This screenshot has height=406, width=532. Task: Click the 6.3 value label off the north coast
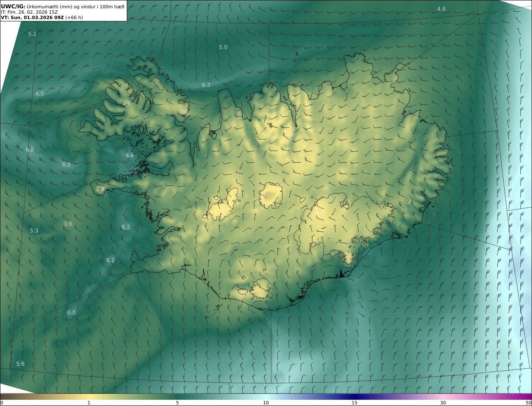(x=206, y=85)
